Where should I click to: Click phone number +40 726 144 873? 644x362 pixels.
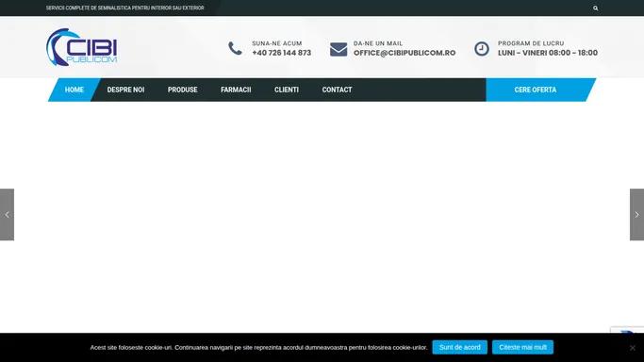click(x=281, y=53)
